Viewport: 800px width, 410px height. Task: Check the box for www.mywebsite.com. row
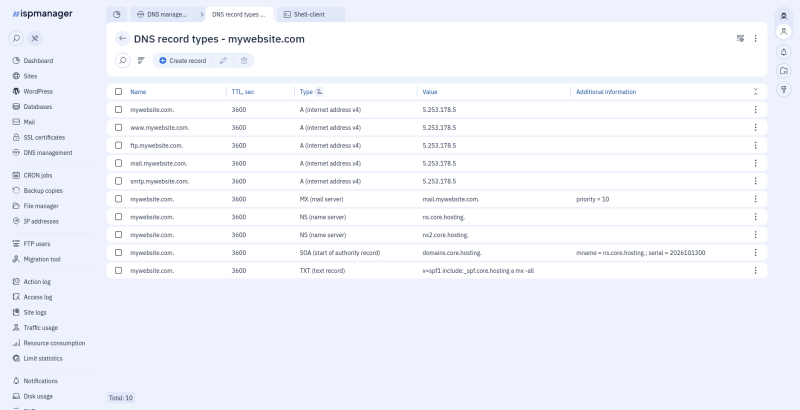[118, 127]
